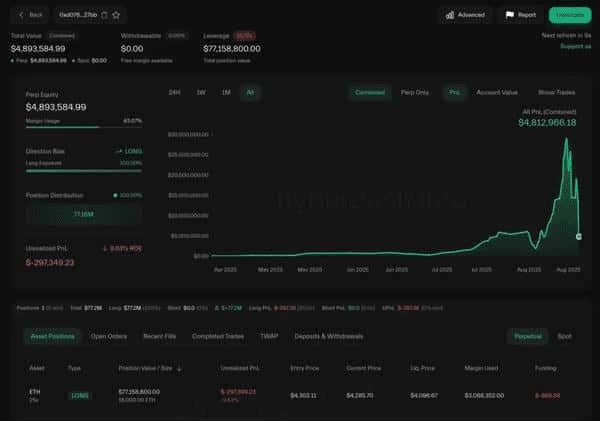Toggle Show Trades on chart
The width and height of the screenshot is (600, 421).
point(556,92)
